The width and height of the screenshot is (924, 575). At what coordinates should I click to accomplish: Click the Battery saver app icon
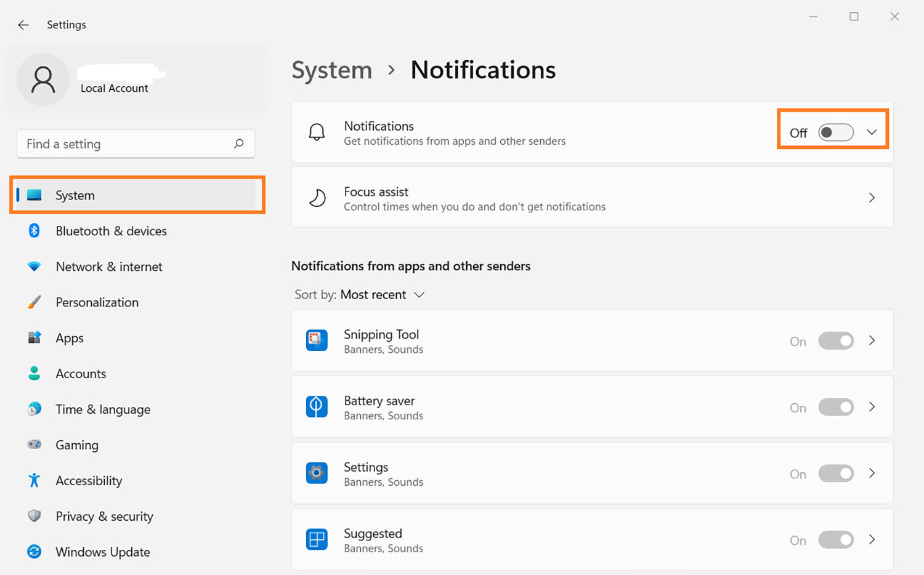tap(317, 407)
